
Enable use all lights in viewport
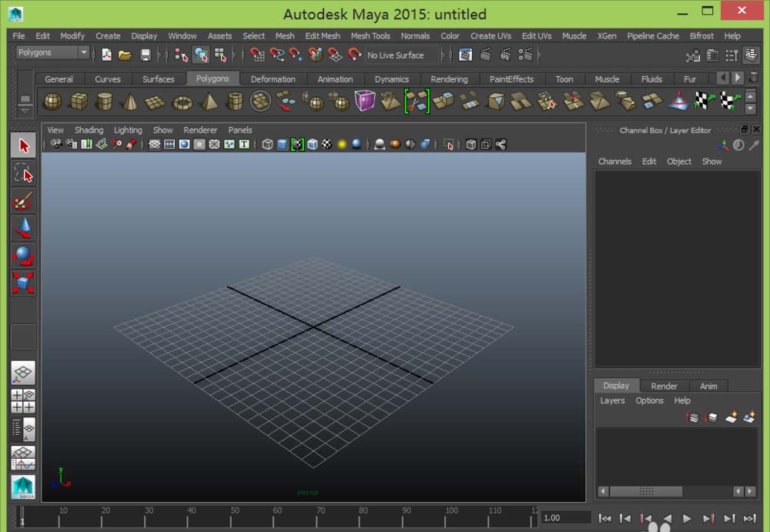point(342,144)
